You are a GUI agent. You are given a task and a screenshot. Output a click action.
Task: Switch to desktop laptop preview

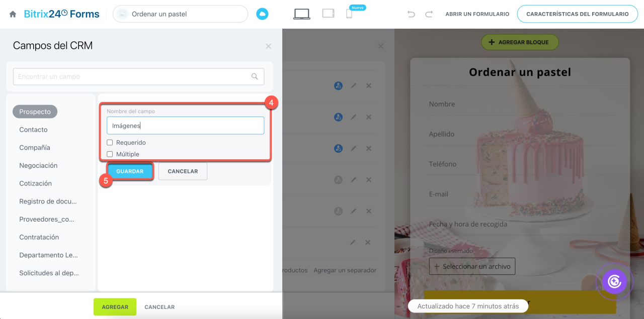tap(302, 14)
